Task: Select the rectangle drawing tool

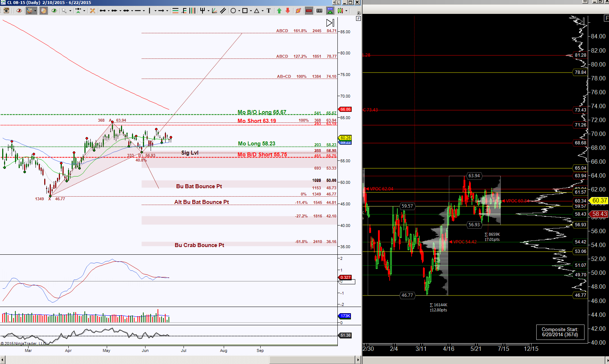Action: tap(245, 11)
